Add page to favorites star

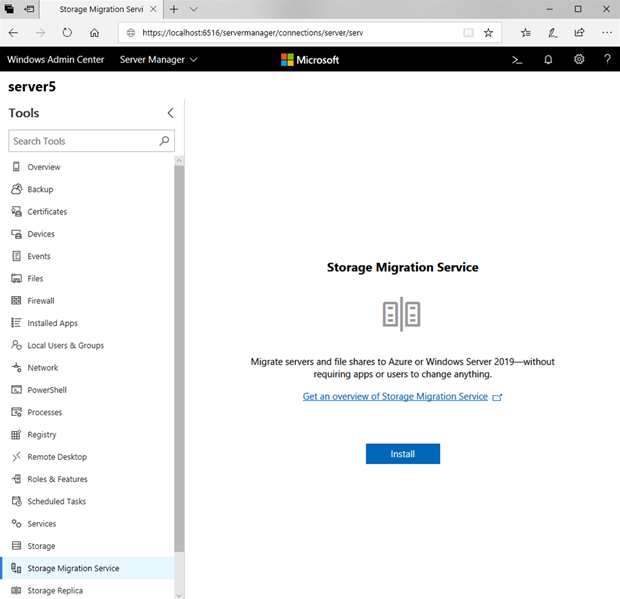488,33
